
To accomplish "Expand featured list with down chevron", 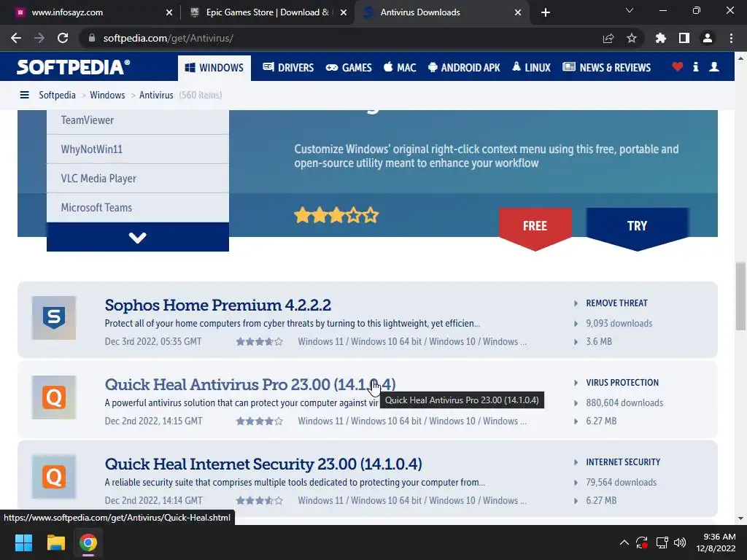I will [138, 237].
